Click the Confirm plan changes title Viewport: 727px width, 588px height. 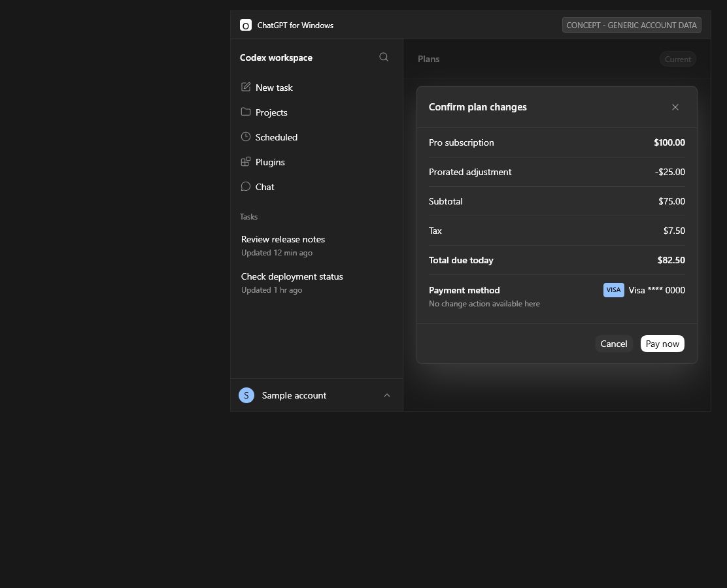(477, 107)
